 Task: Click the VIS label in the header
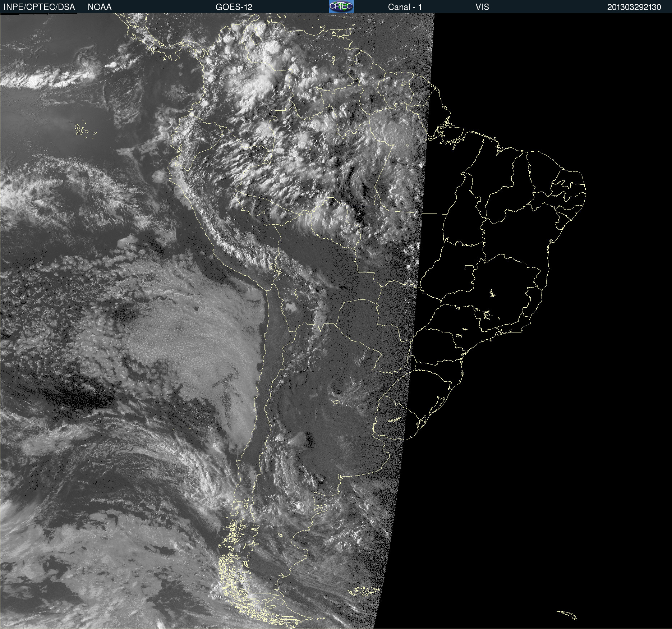[482, 7]
